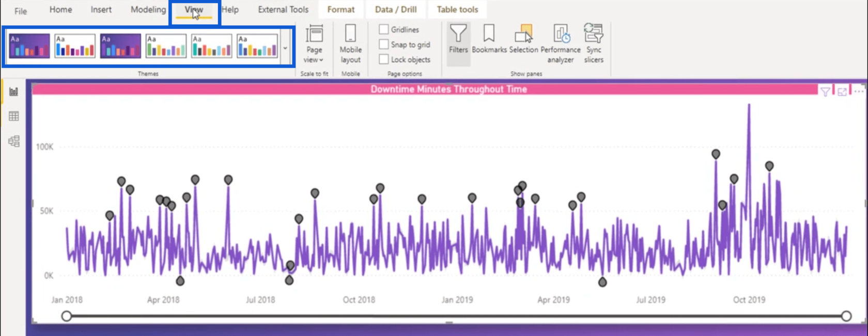868x336 pixels.
Task: Select the View ribbon tab
Action: click(194, 9)
